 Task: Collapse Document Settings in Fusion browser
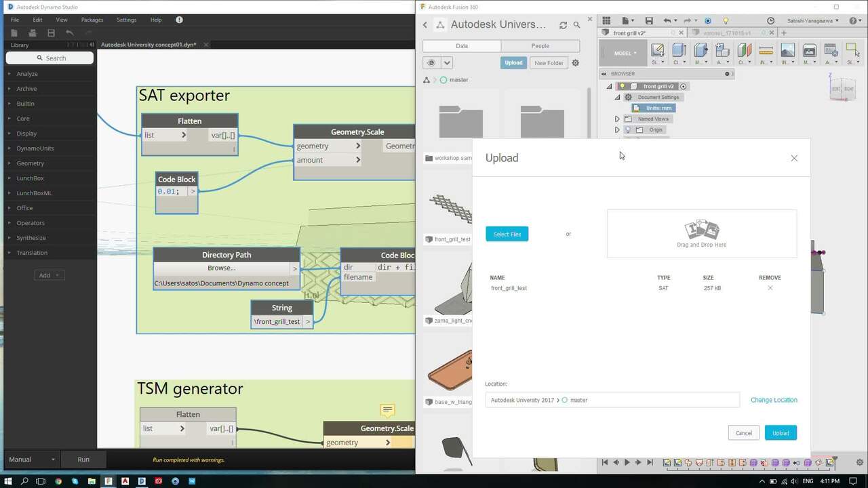(617, 97)
